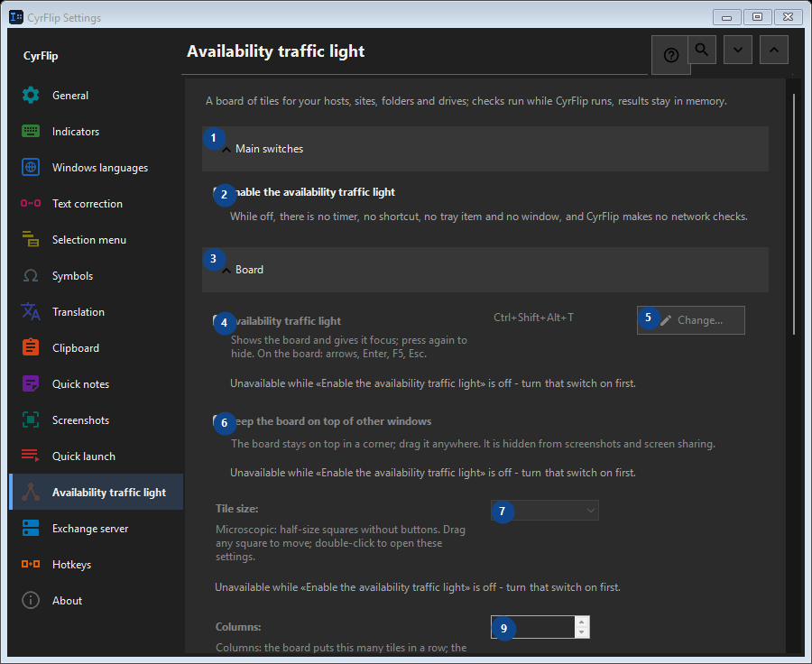This screenshot has height=664, width=812.
Task: Click the Translation icon
Action: coord(31,312)
